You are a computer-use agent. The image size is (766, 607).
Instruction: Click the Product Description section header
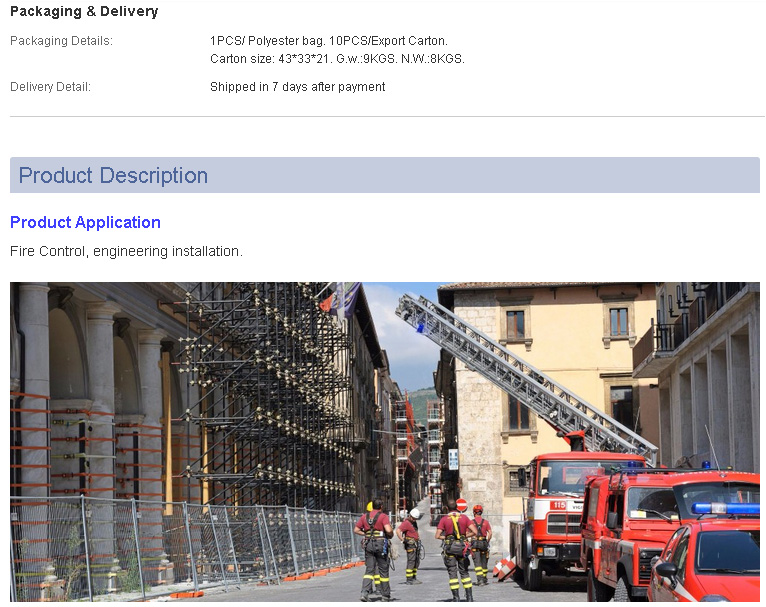(384, 175)
